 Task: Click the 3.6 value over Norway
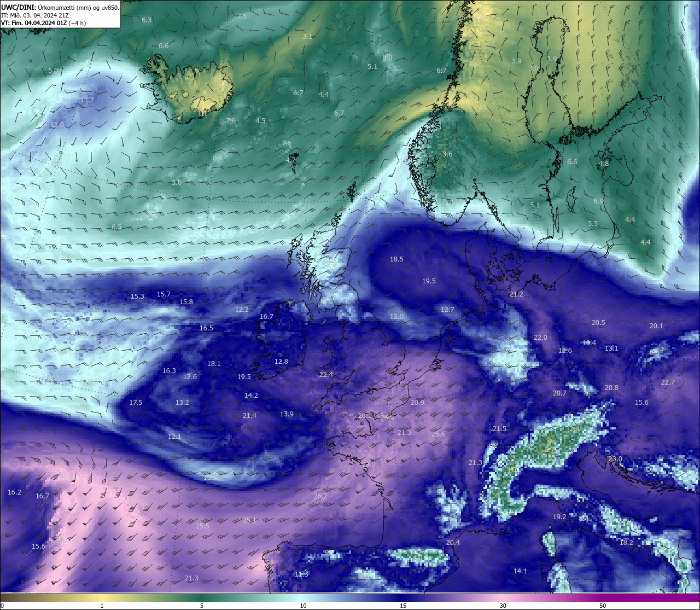pos(447,154)
